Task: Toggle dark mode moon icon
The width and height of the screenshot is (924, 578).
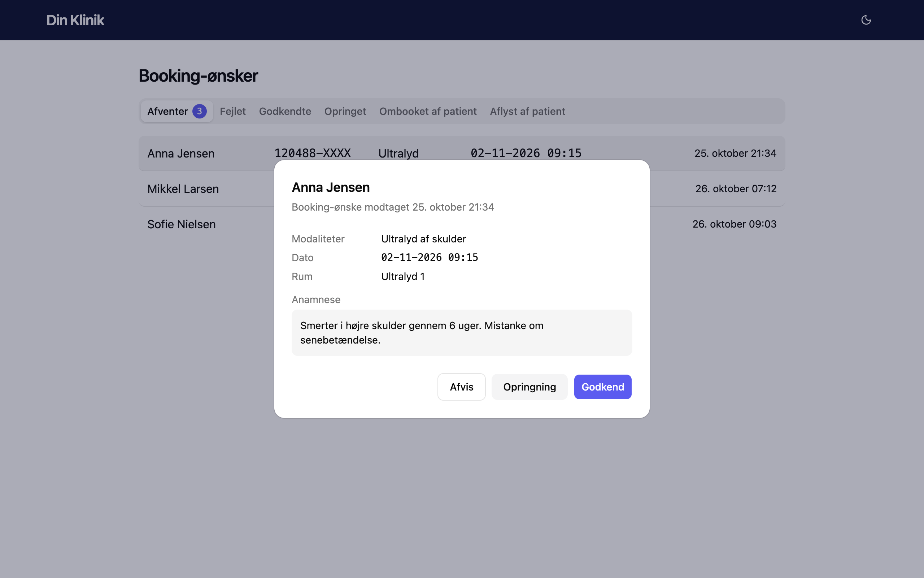Action: [866, 20]
